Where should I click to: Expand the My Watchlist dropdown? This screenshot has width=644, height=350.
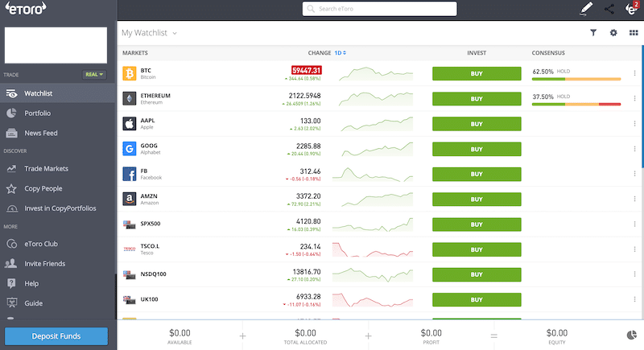[149, 33]
